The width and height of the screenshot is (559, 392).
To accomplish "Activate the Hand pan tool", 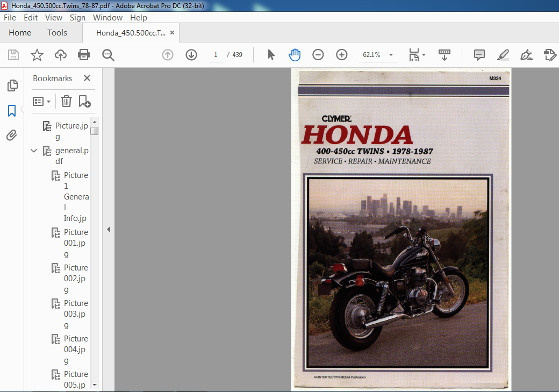I will pos(295,55).
